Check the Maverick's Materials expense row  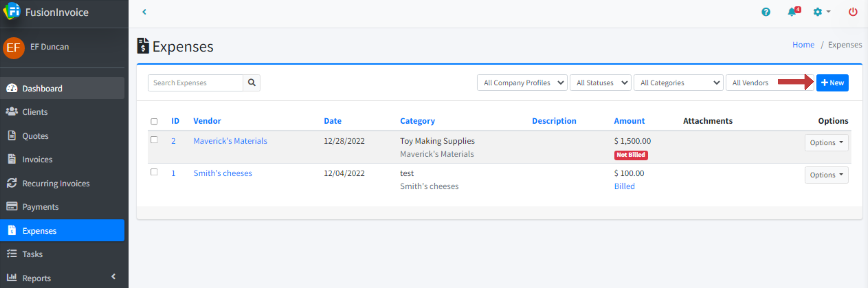click(154, 140)
